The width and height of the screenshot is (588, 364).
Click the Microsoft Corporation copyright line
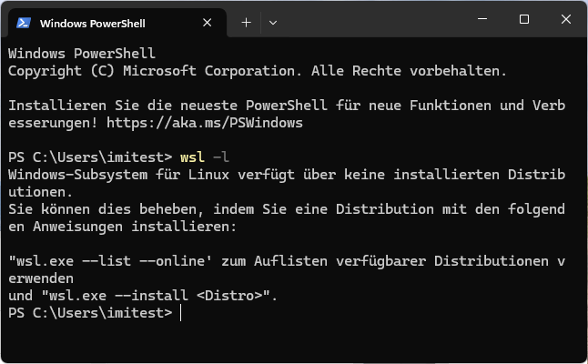pyautogui.click(x=258, y=70)
